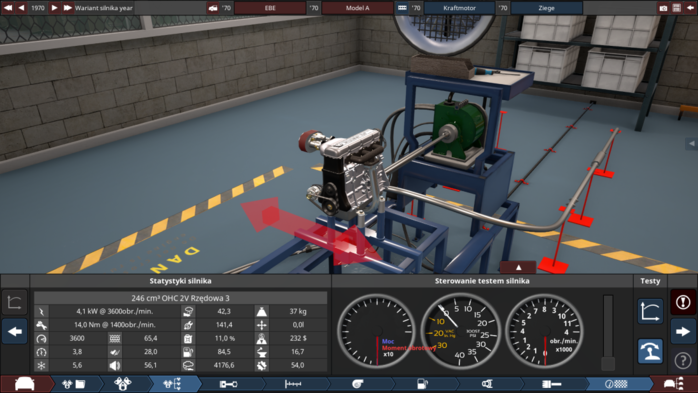Click the emissions icon beside 42,3
Viewport: 698px width, 393px height.
pyautogui.click(x=188, y=311)
